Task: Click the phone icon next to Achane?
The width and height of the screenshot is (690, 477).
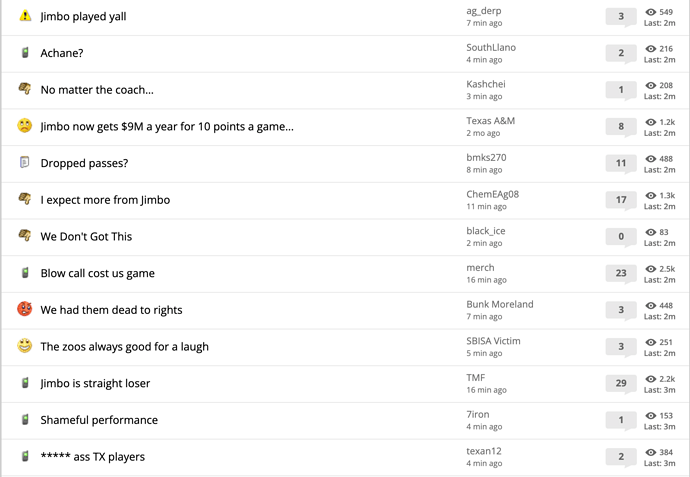Action: (25, 53)
